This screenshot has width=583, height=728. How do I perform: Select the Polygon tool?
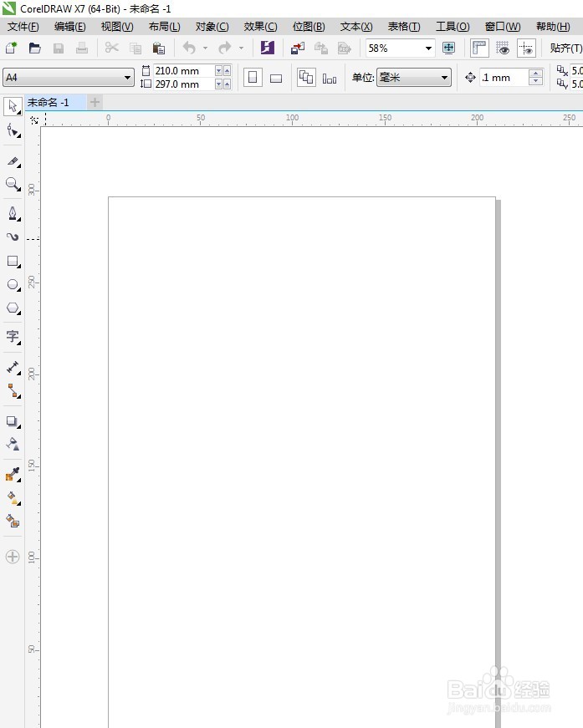pyautogui.click(x=13, y=308)
